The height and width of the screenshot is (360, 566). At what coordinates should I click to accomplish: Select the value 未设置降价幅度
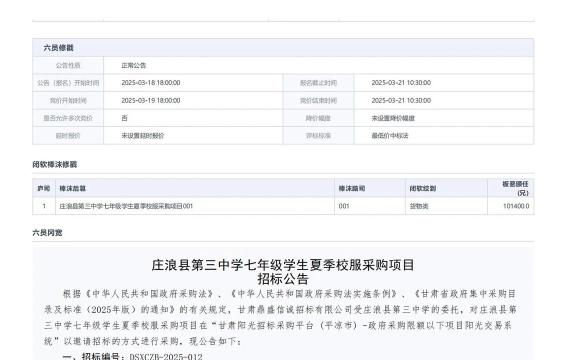393,118
